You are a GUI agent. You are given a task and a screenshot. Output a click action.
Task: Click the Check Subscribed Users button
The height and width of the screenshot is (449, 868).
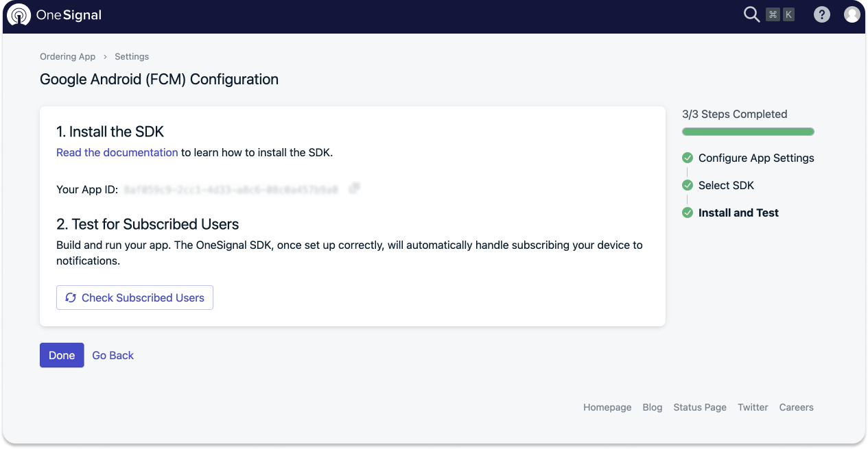[134, 298]
